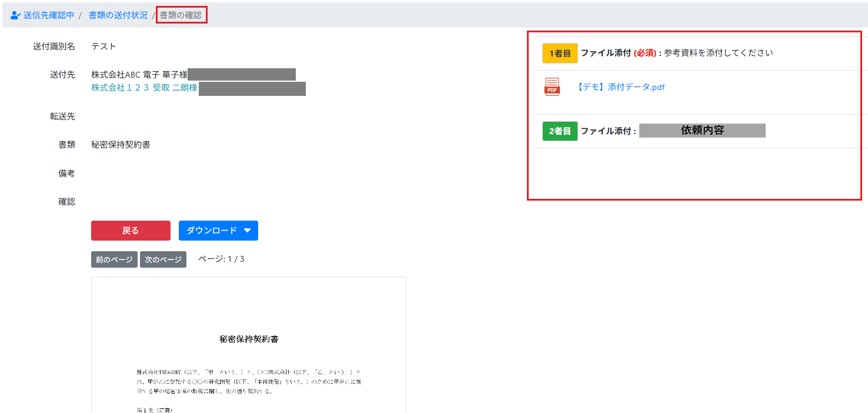
Task: Click the green 2者目 badge
Action: tap(559, 131)
